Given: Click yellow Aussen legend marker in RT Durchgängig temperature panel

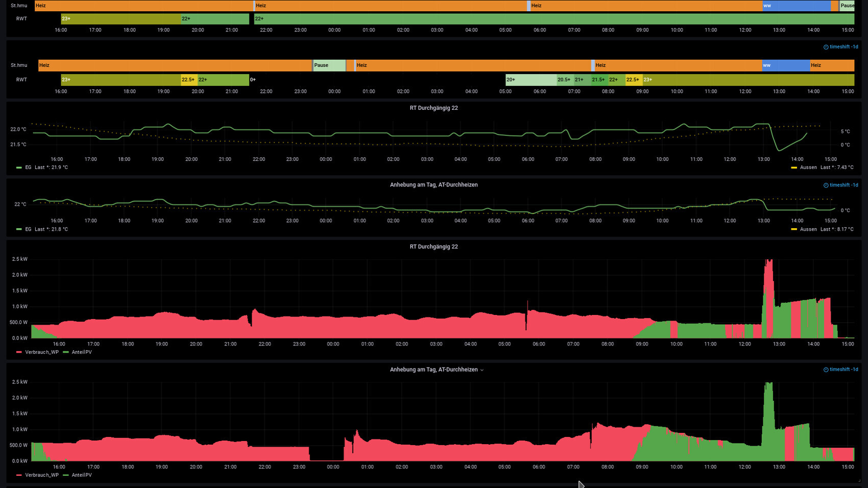Looking at the screenshot, I should (x=794, y=167).
